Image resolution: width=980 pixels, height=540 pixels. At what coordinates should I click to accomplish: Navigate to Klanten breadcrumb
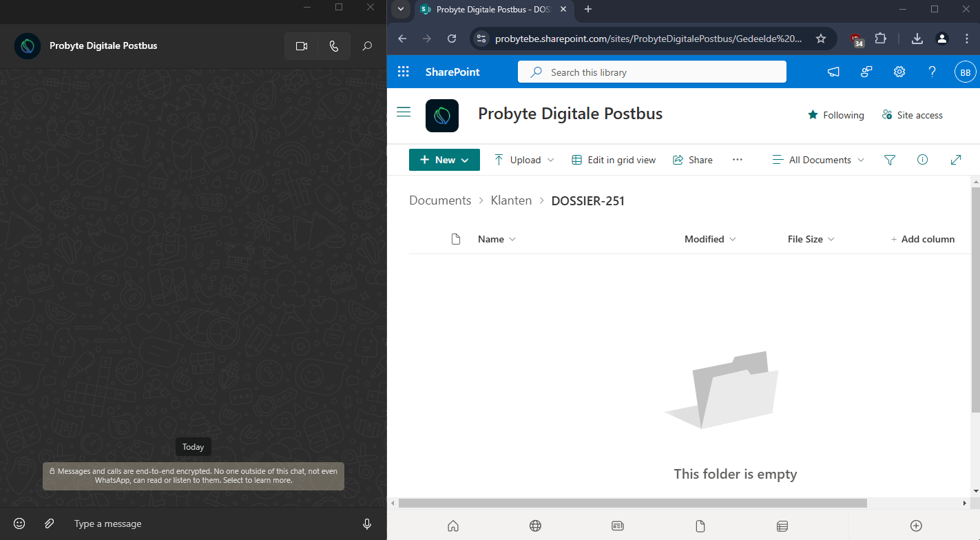[x=511, y=200]
